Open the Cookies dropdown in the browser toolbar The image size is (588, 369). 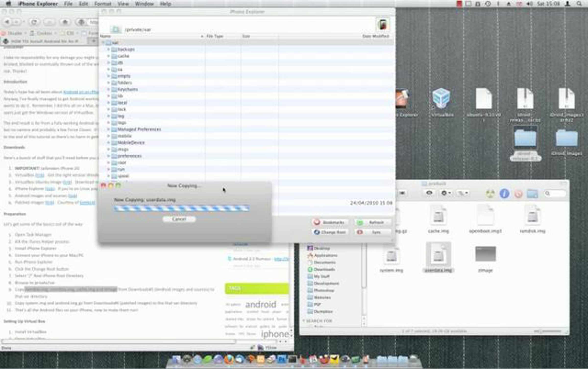[43, 33]
